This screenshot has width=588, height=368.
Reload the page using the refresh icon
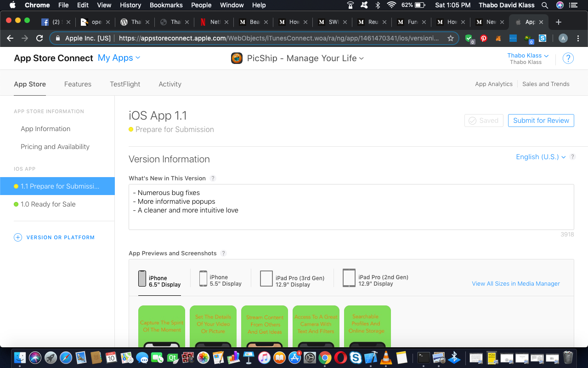pos(40,38)
